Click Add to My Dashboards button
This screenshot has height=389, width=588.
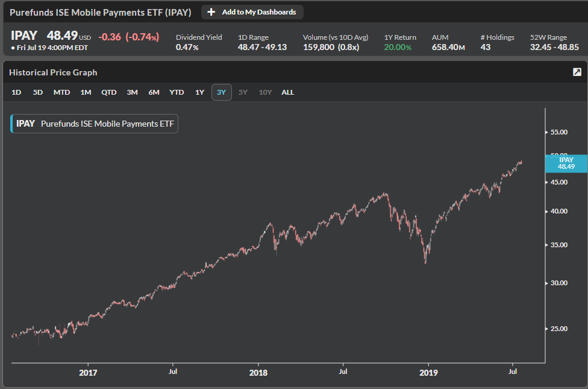click(252, 12)
